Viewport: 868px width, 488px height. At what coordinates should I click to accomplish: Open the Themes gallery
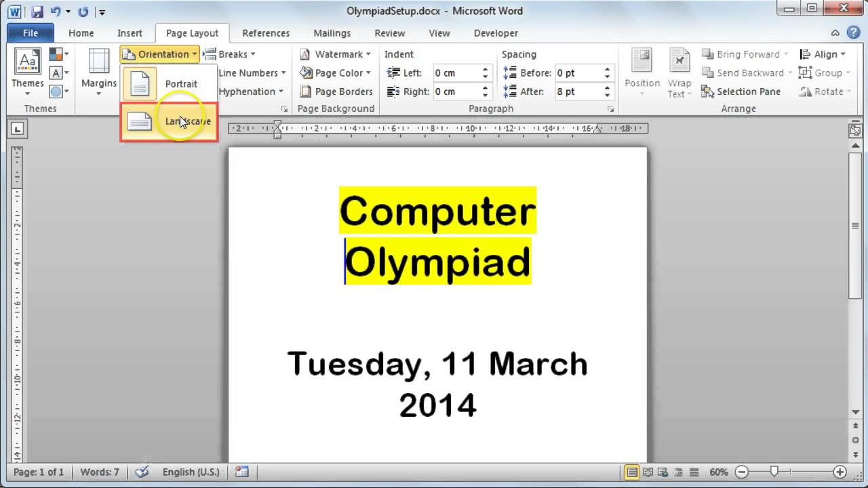27,73
